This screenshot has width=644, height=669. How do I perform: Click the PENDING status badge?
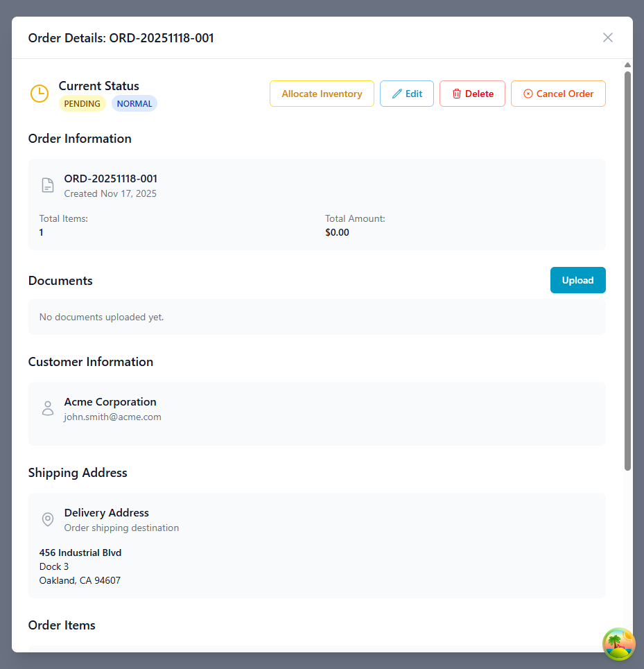[82, 103]
